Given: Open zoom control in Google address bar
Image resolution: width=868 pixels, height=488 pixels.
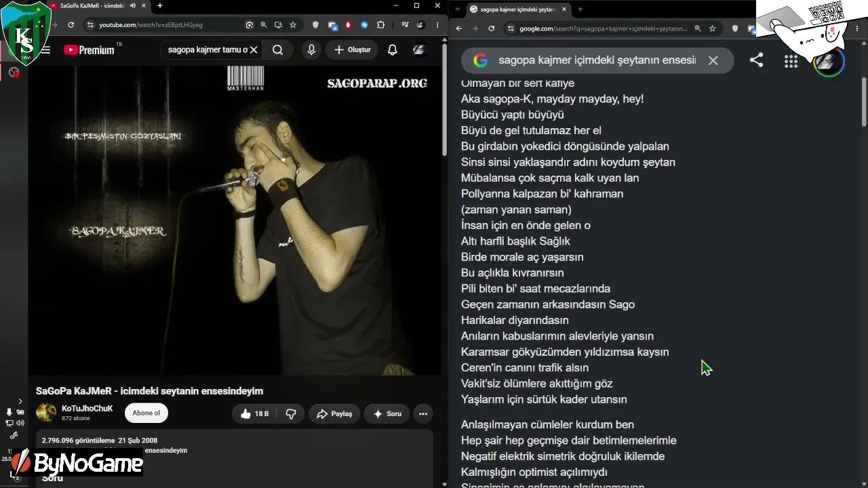Looking at the screenshot, I should coord(698,28).
